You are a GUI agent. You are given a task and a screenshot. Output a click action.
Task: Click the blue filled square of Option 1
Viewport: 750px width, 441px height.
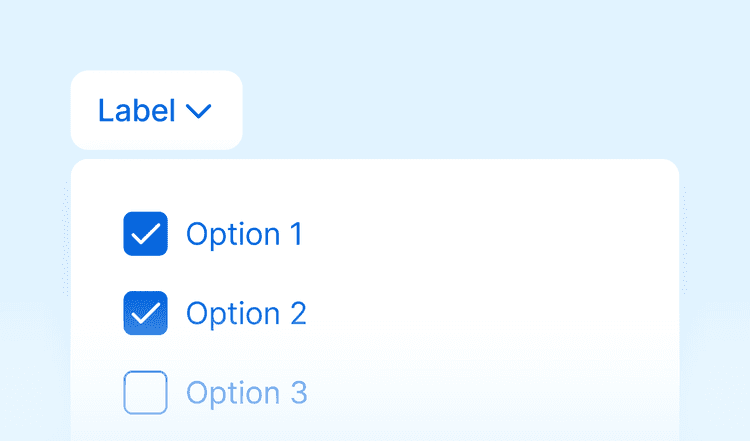click(145, 234)
